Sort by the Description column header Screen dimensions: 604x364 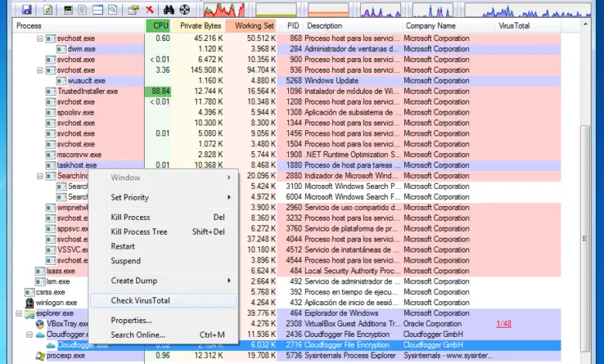click(x=353, y=26)
